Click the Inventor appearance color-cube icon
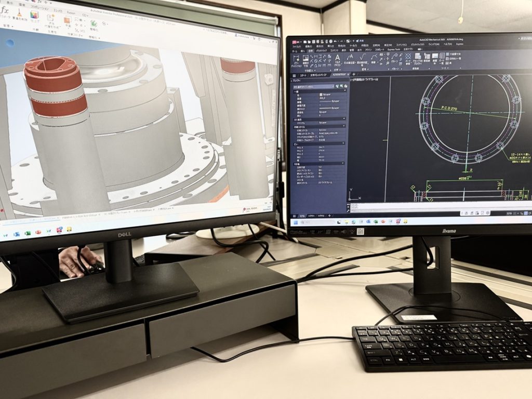Image resolution: width=532 pixels, height=399 pixels. (34, 15)
